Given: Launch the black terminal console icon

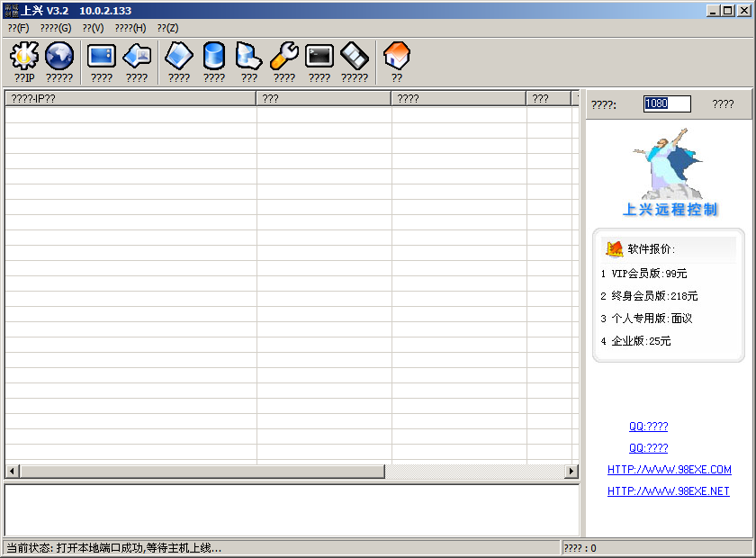Looking at the screenshot, I should click(319, 58).
